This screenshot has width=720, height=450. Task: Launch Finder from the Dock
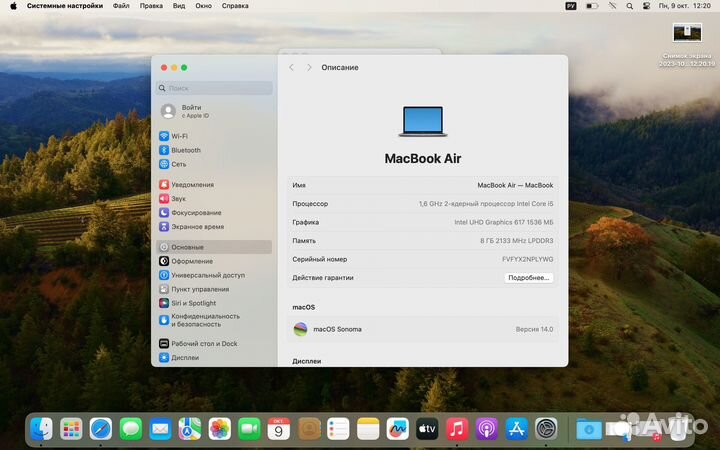[x=41, y=429]
